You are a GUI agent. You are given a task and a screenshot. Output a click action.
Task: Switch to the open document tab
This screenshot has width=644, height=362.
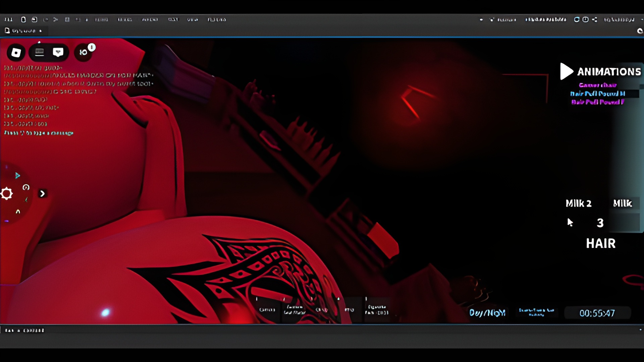coord(23,31)
